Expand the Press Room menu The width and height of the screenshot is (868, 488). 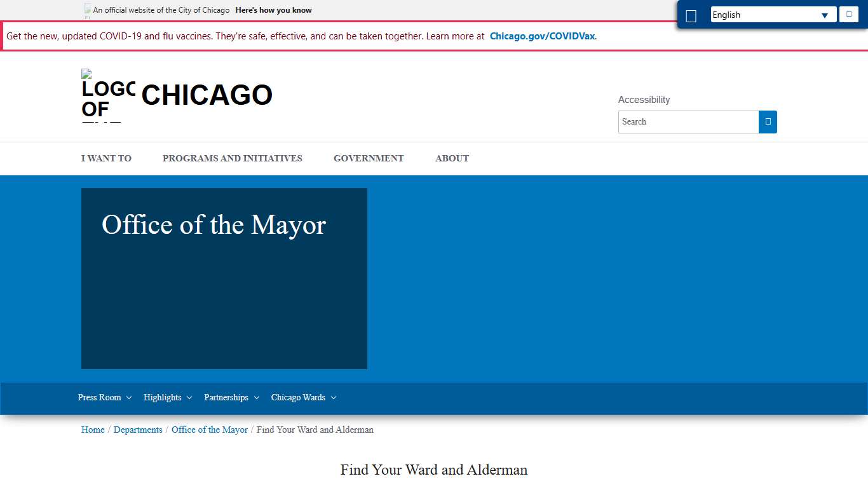pos(104,397)
